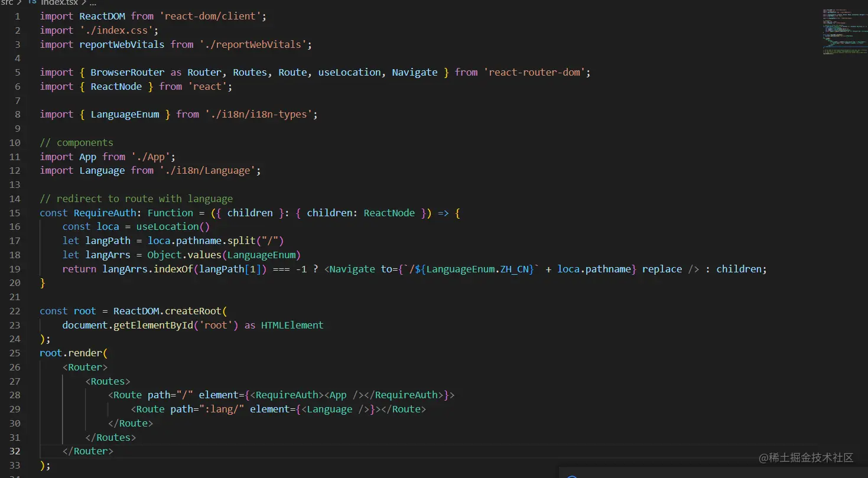868x478 pixels.
Task: Open the index.tsx breadcrumb
Action: pos(59,3)
